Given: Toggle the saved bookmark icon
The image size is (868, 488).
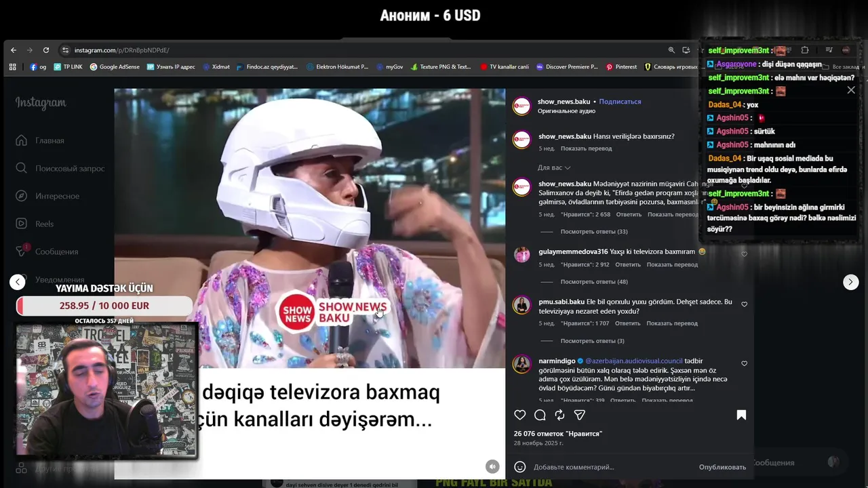Looking at the screenshot, I should [741, 415].
